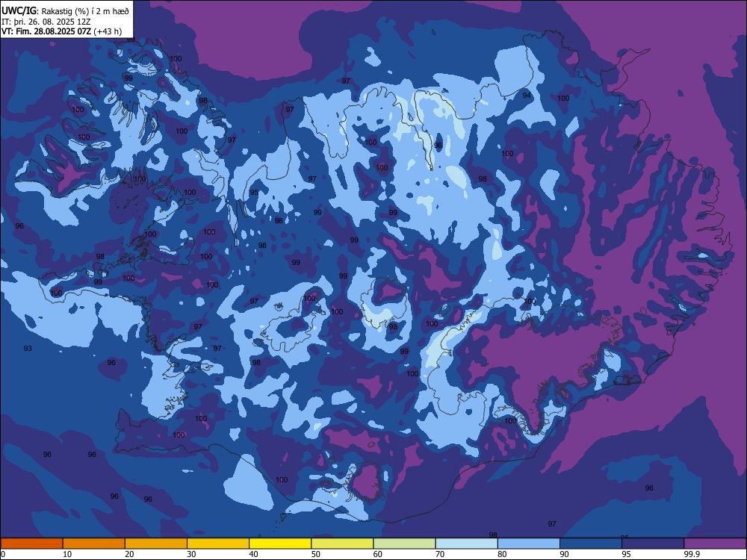Screen dimensions: 747x560
Task: Click the light blue 80–90 legend swatch
Action: pos(529,544)
